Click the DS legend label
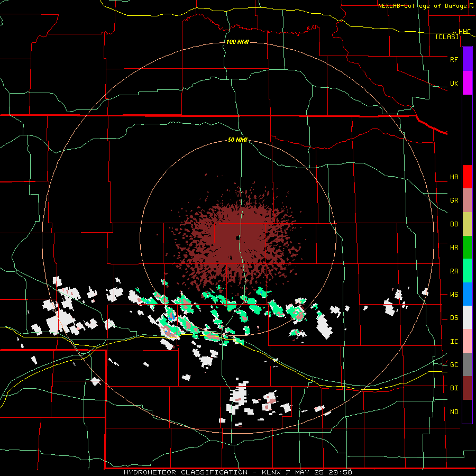476x476 pixels. point(454,318)
